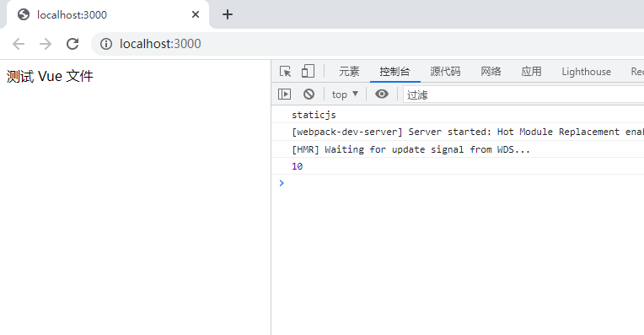Switch to the 控制台 tab
Screen dimensions: 644x335
pyautogui.click(x=394, y=72)
